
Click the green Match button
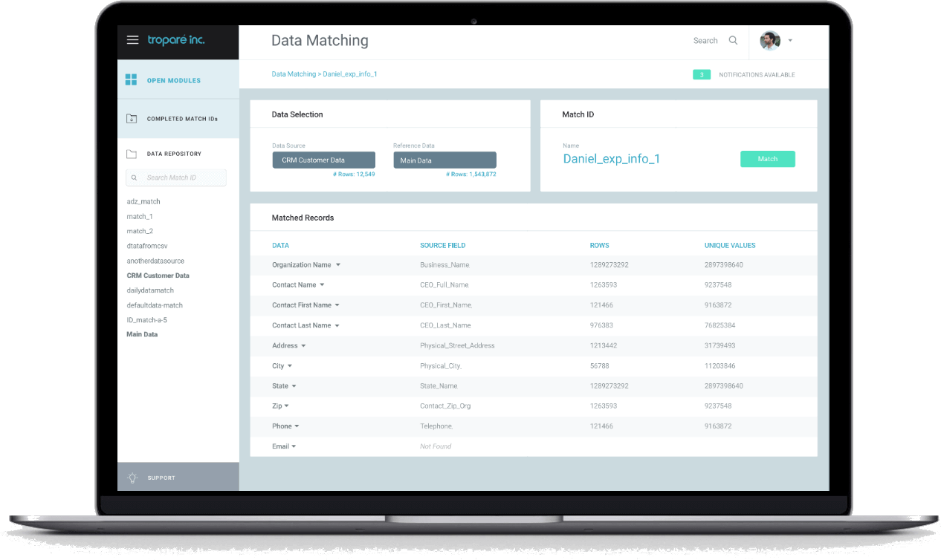click(767, 159)
